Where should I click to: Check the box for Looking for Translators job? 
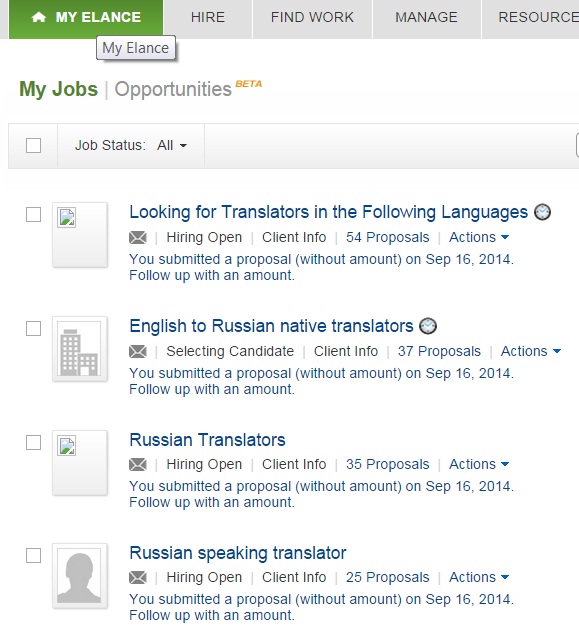[x=33, y=215]
